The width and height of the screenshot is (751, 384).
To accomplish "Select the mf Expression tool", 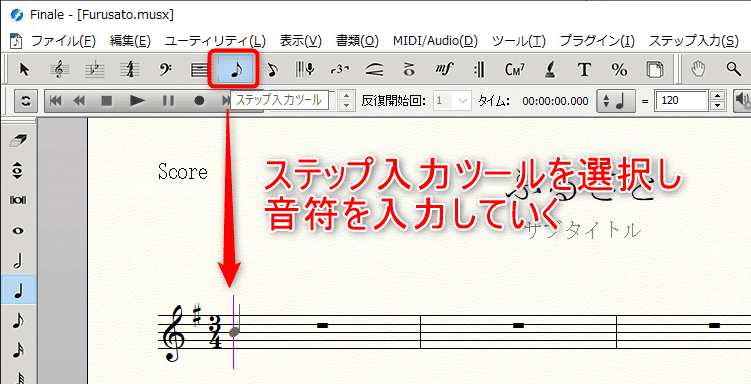I will point(444,70).
